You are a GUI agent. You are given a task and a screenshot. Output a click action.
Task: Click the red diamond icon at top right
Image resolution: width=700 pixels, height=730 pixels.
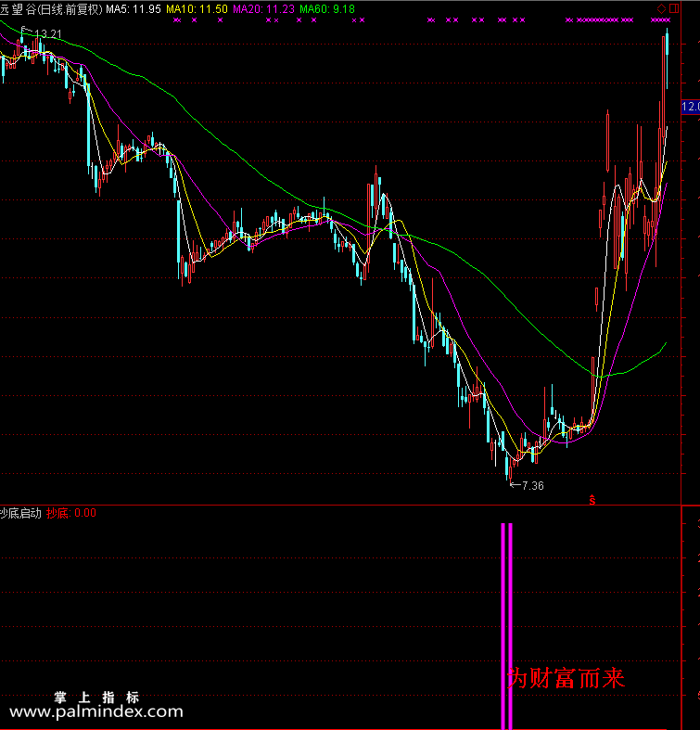pos(661,8)
